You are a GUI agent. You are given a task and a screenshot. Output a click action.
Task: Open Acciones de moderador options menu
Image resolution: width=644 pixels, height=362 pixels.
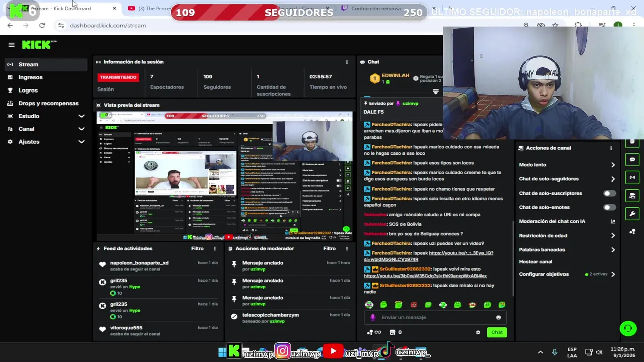coord(346,248)
